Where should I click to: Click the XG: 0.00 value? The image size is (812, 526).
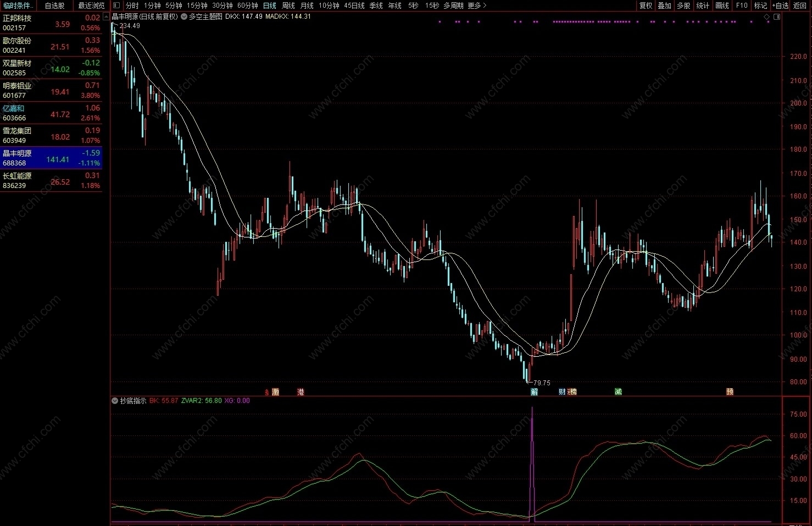click(x=237, y=401)
